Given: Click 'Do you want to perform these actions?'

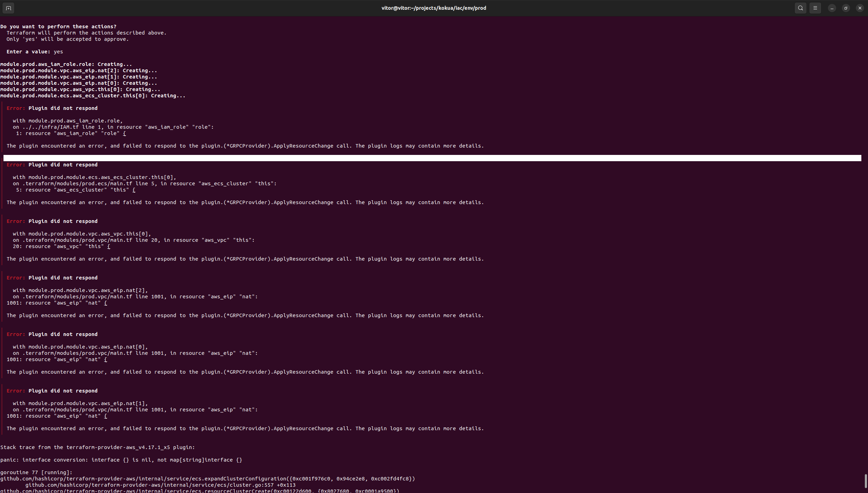Looking at the screenshot, I should pos(58,27).
